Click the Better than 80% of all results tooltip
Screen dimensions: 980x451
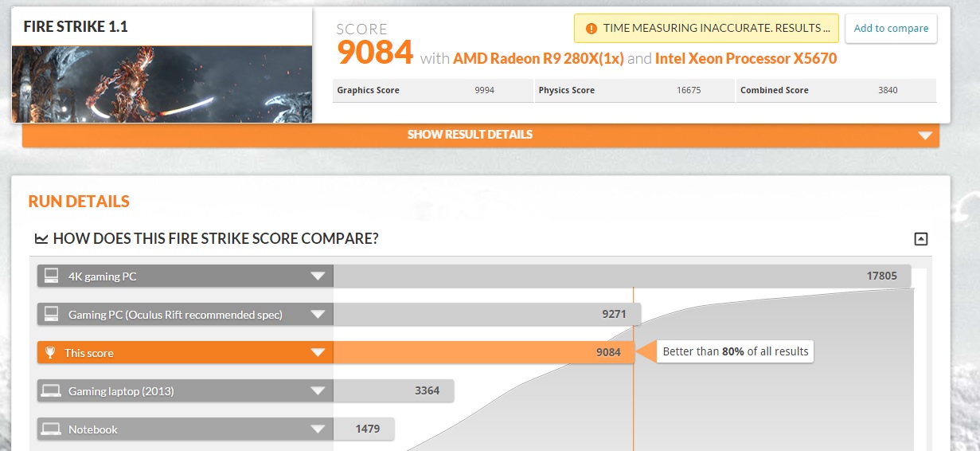[735, 351]
